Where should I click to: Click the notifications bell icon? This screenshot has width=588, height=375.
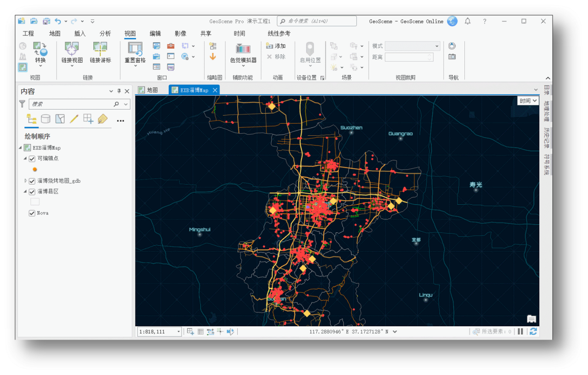[x=468, y=21]
